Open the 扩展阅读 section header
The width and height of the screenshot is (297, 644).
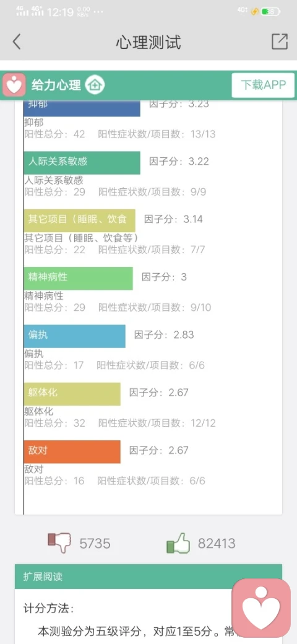148,577
